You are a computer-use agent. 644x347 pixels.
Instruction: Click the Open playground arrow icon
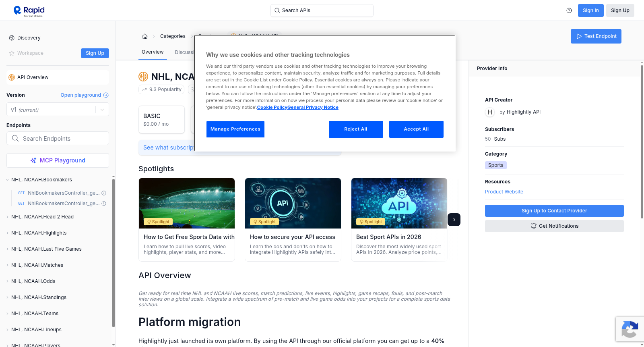(106, 95)
